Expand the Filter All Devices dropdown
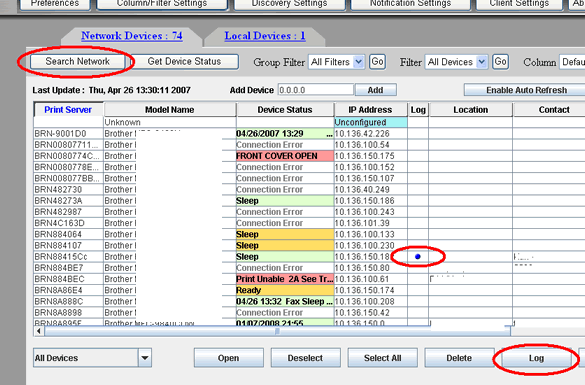Viewport: 585px width, 385px height. pos(482,62)
